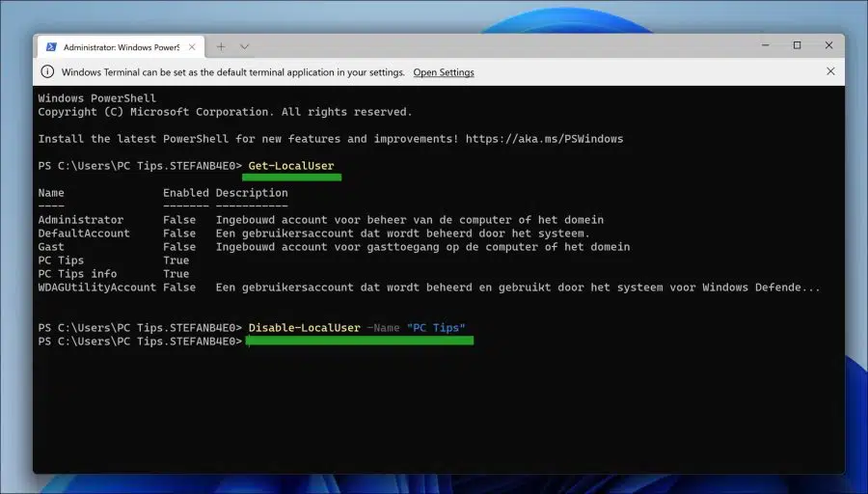Click the WDAGUtilityAccount row name
Screen dimensions: 868x494
tap(96, 288)
